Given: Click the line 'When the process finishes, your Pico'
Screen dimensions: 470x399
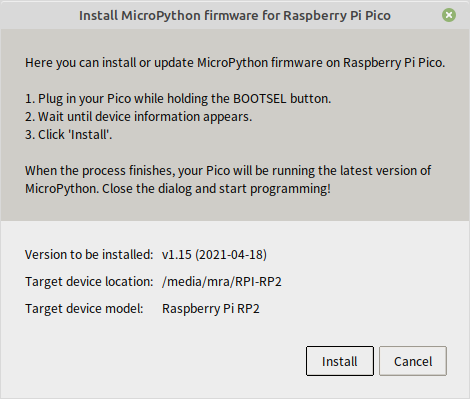Looking at the screenshot, I should point(228,171).
